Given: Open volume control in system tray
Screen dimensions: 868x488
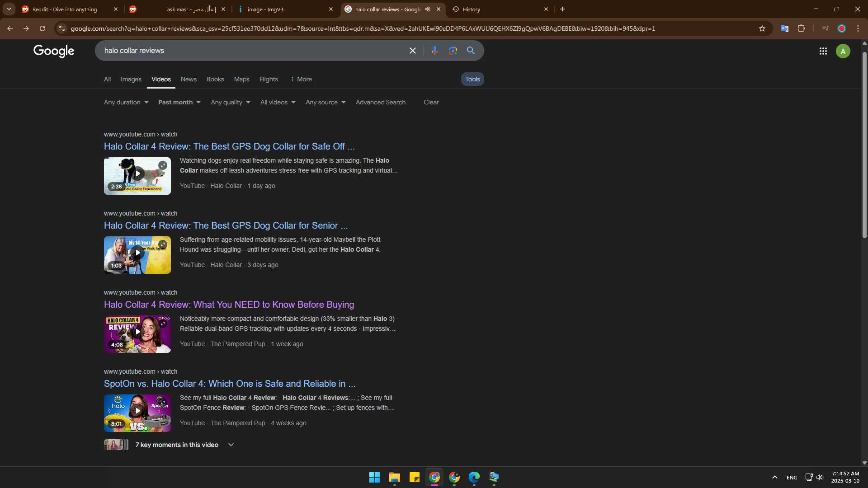Looking at the screenshot, I should [x=820, y=477].
